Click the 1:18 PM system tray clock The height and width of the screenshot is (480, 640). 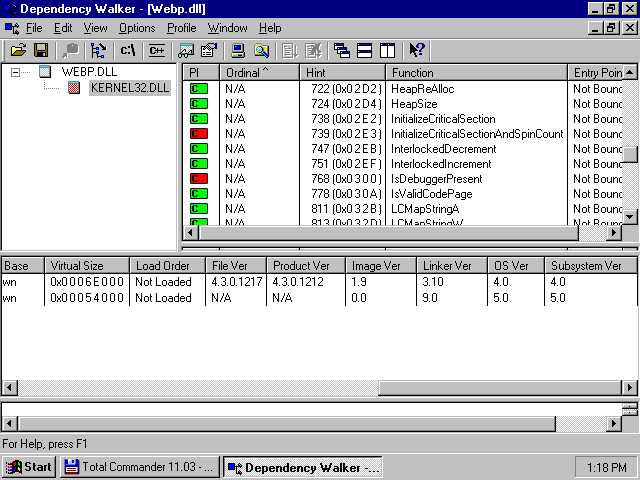(606, 467)
